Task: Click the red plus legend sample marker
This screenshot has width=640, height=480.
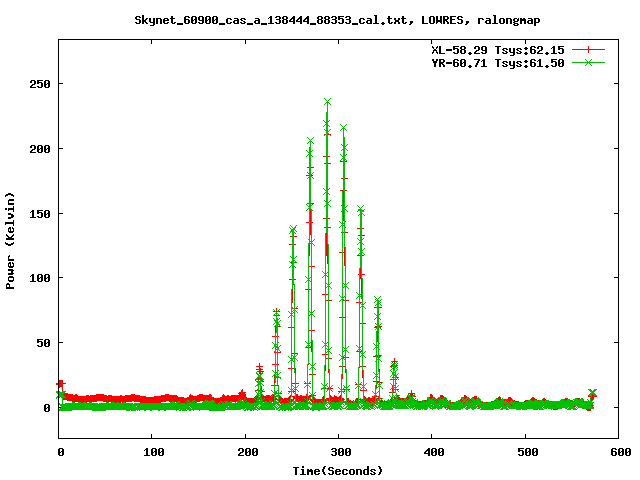Action: click(x=588, y=49)
